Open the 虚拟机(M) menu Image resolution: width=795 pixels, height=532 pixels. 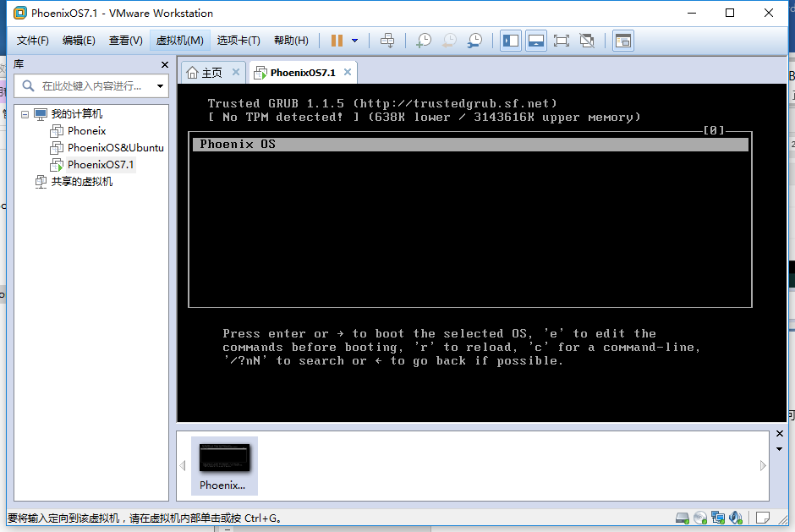[179, 41]
